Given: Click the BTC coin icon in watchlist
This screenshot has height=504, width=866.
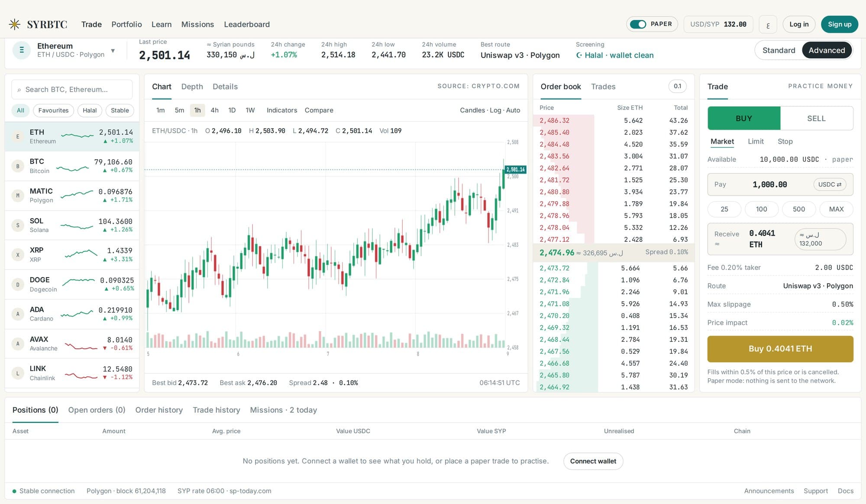Looking at the screenshot, I should click(x=18, y=166).
